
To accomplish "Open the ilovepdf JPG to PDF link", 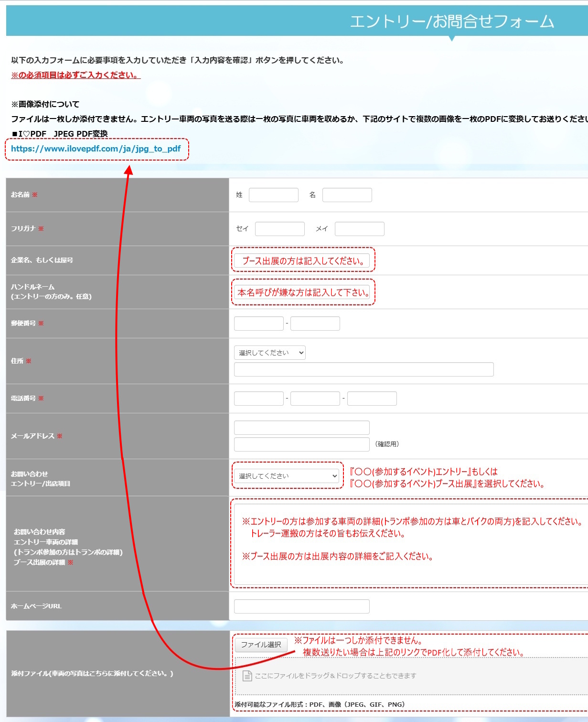I will [x=96, y=149].
